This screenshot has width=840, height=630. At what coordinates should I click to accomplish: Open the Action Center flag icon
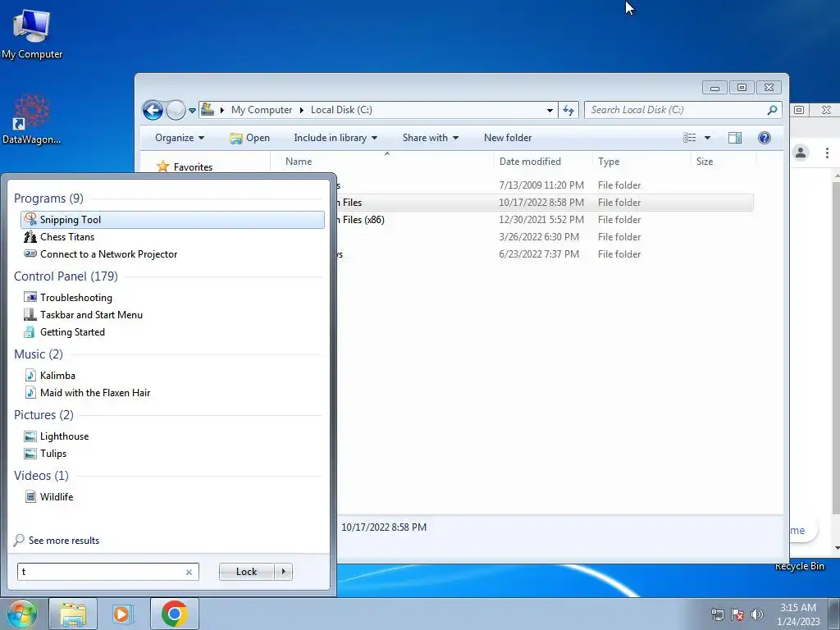point(737,614)
